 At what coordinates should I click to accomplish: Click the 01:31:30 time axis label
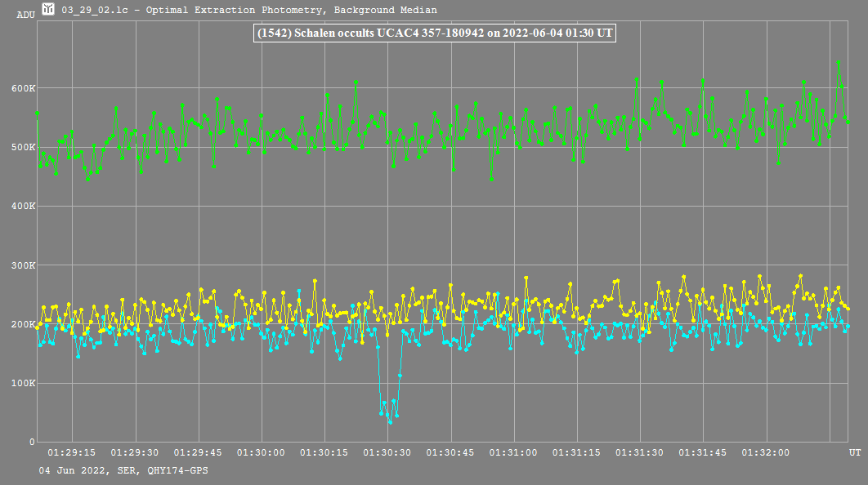click(x=640, y=452)
